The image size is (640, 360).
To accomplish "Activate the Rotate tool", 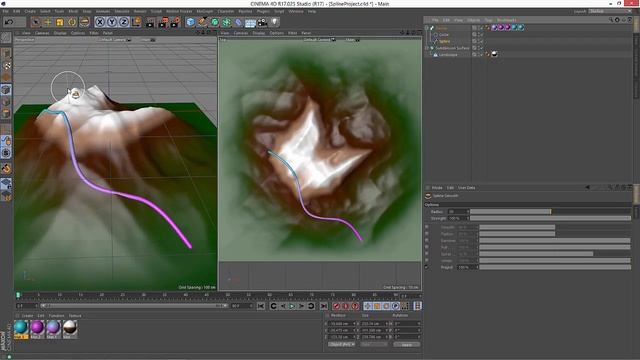I will click(x=72, y=22).
